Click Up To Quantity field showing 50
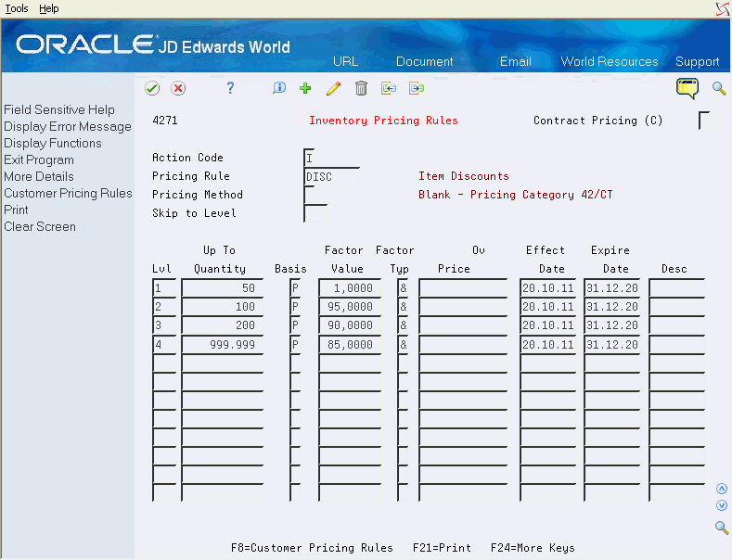 [223, 288]
